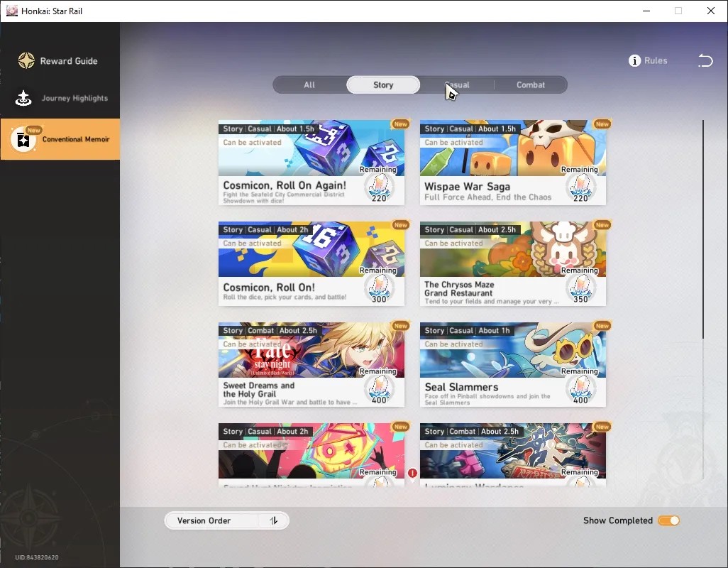Switch to the All filter tab
The width and height of the screenshot is (728, 568).
point(309,85)
